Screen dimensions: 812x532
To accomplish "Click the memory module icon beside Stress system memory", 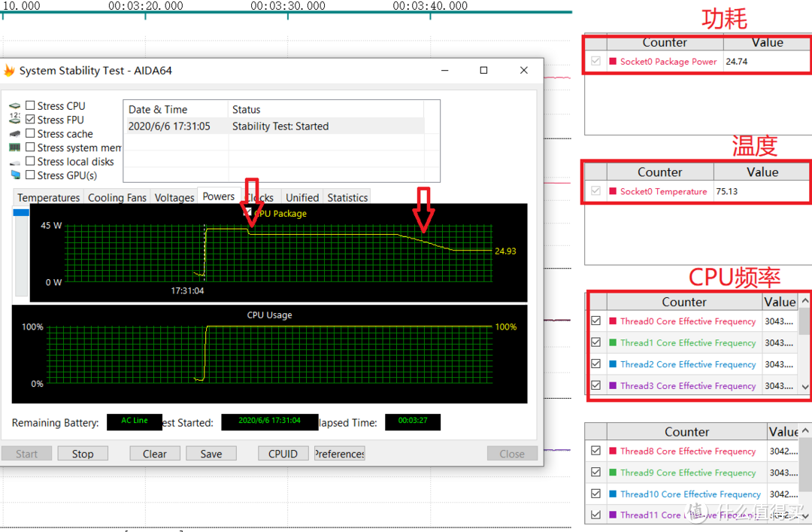I will (15, 147).
